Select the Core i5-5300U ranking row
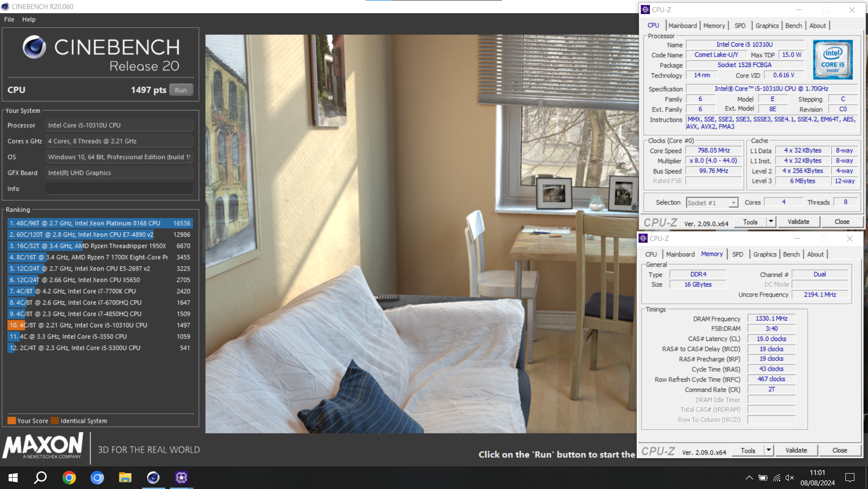Image resolution: width=868 pixels, height=489 pixels. 100,348
